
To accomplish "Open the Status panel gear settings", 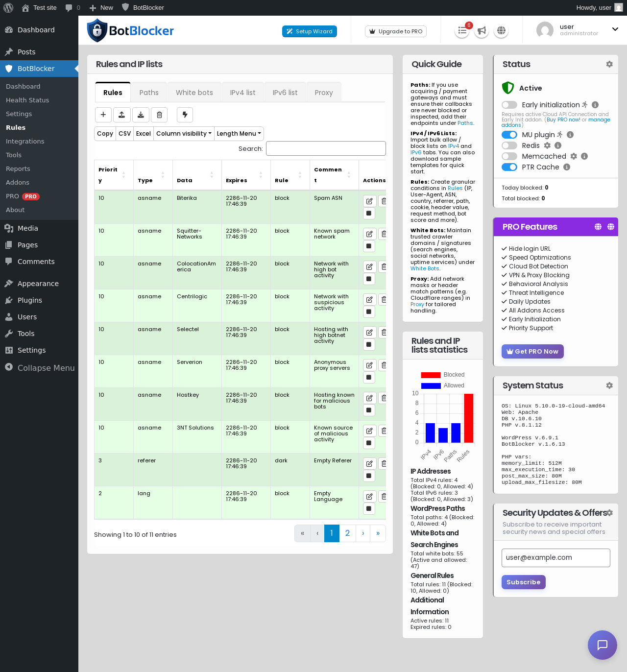I will (x=609, y=64).
